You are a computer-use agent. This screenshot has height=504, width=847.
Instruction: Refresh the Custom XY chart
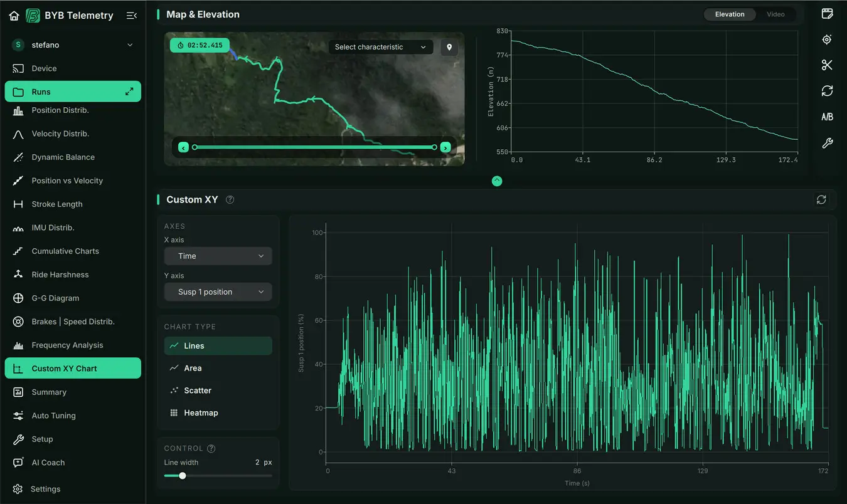pos(821,199)
